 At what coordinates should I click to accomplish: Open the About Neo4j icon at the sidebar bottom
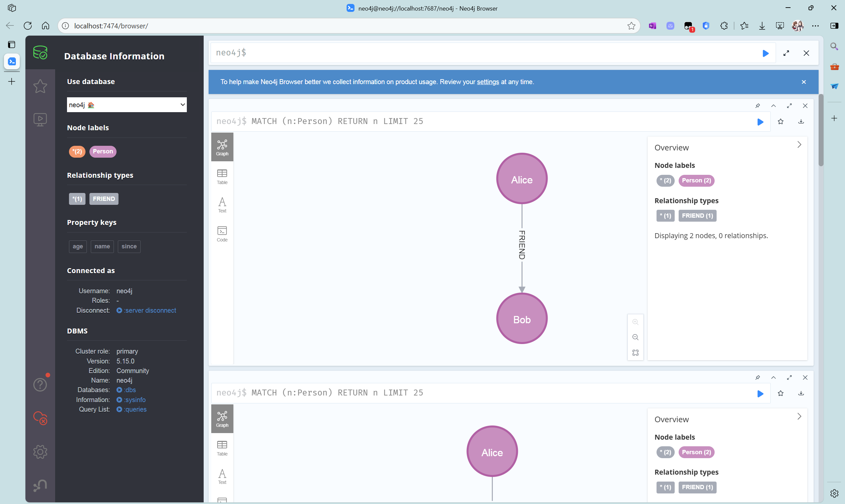[40, 485]
